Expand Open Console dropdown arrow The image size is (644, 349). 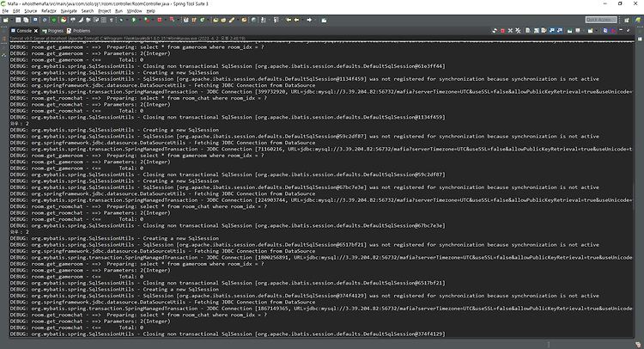click(x=597, y=30)
